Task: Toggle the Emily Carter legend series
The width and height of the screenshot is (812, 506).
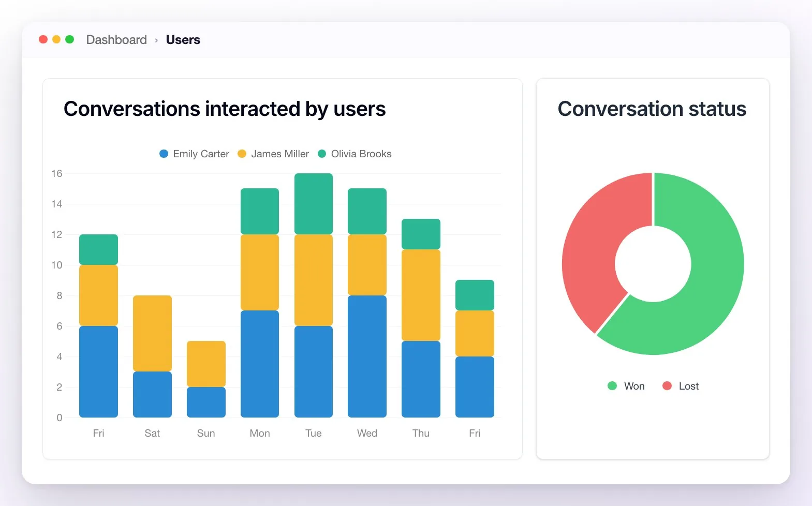Action: (x=194, y=154)
